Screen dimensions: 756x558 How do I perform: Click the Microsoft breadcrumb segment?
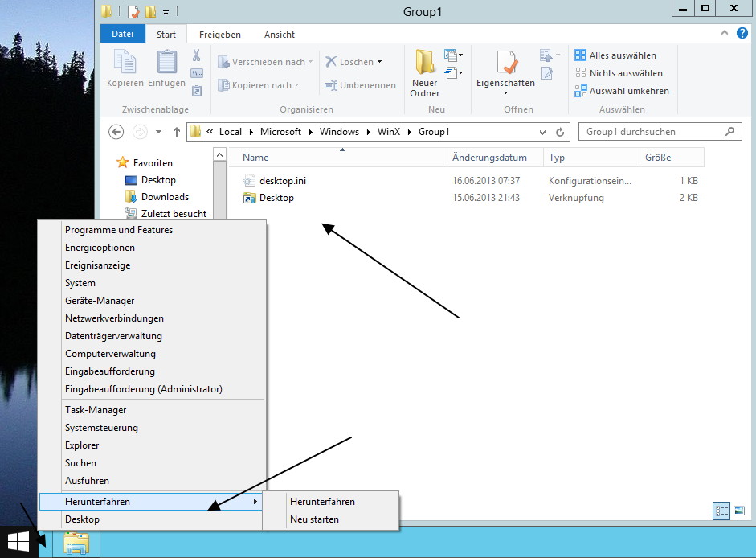click(280, 132)
